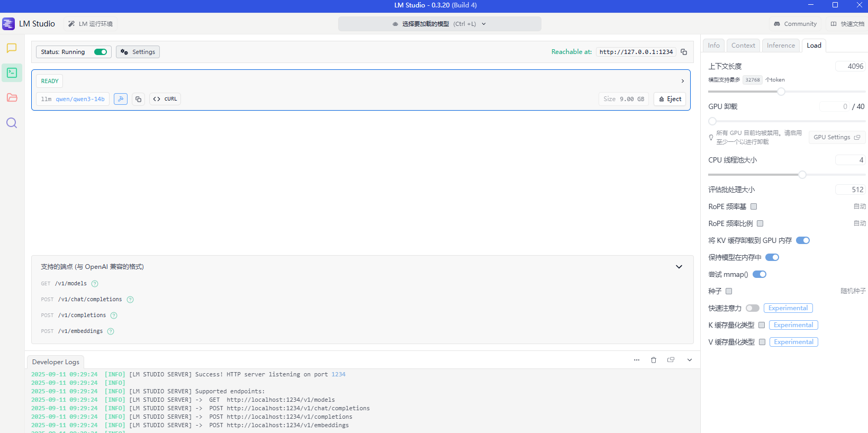
Task: Click port 1234 link in logs
Action: pyautogui.click(x=338, y=374)
